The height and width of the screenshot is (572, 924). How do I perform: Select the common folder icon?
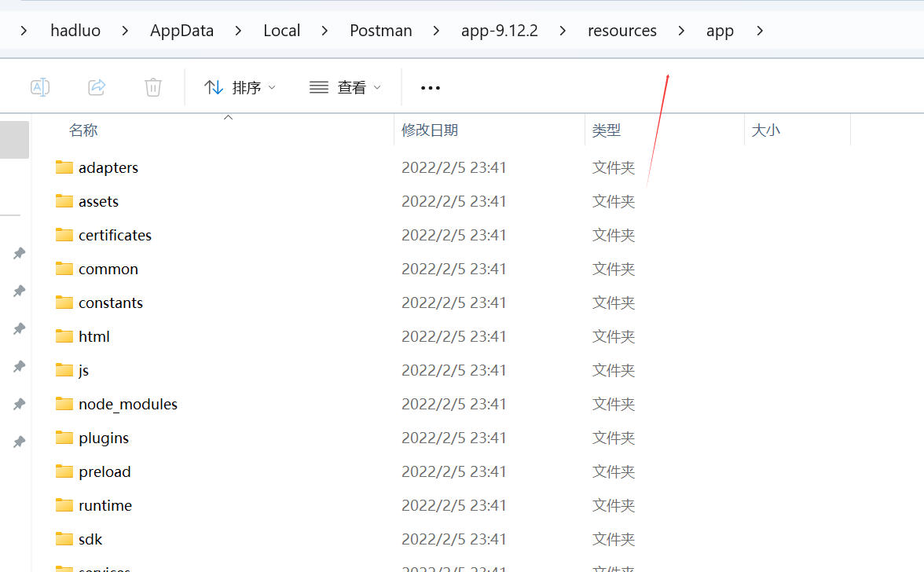coord(64,269)
